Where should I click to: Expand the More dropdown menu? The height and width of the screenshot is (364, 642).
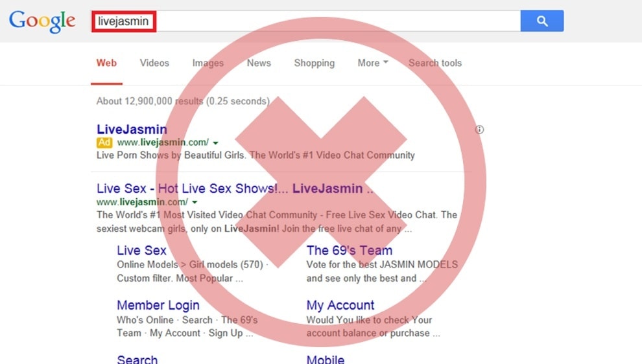pyautogui.click(x=373, y=63)
